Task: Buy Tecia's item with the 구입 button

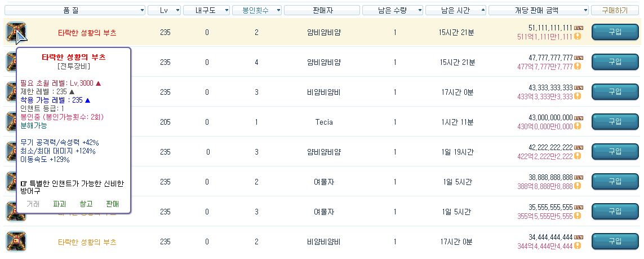Action: point(615,122)
